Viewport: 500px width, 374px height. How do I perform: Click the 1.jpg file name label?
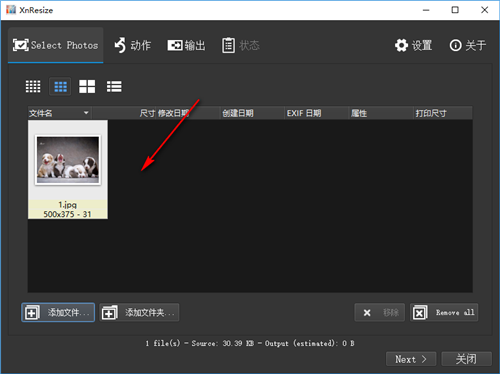tap(68, 205)
